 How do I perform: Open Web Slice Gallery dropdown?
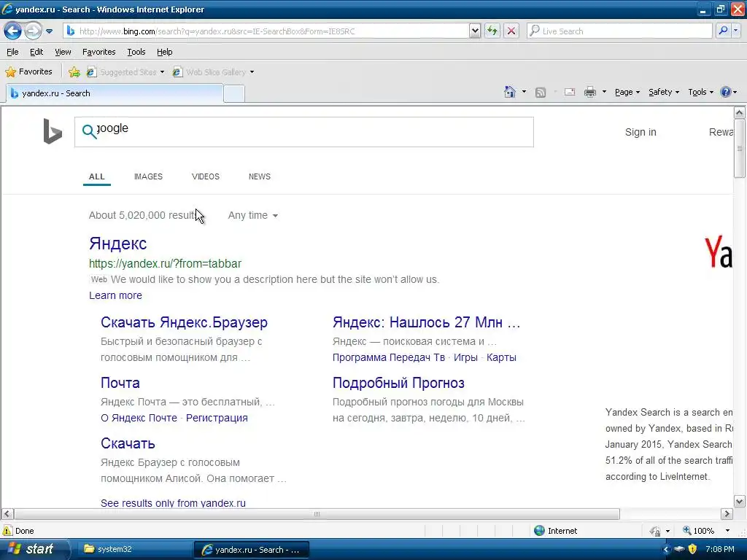tap(214, 72)
